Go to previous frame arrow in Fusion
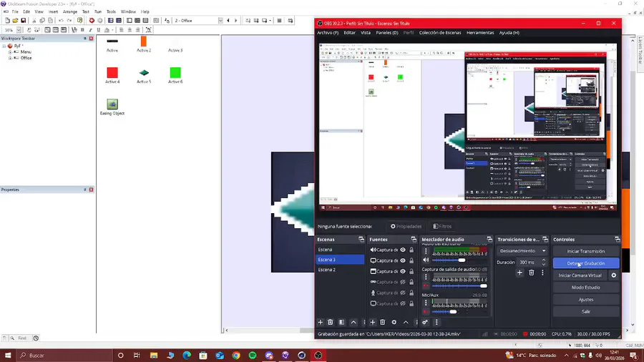Viewport: 644px width, 362px height. tap(228, 21)
